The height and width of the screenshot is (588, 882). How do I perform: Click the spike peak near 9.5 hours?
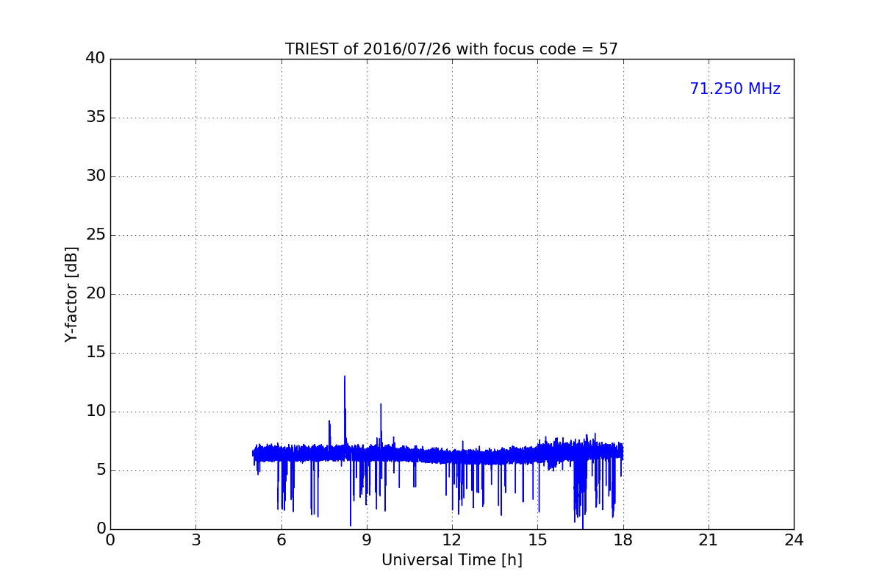pos(381,404)
